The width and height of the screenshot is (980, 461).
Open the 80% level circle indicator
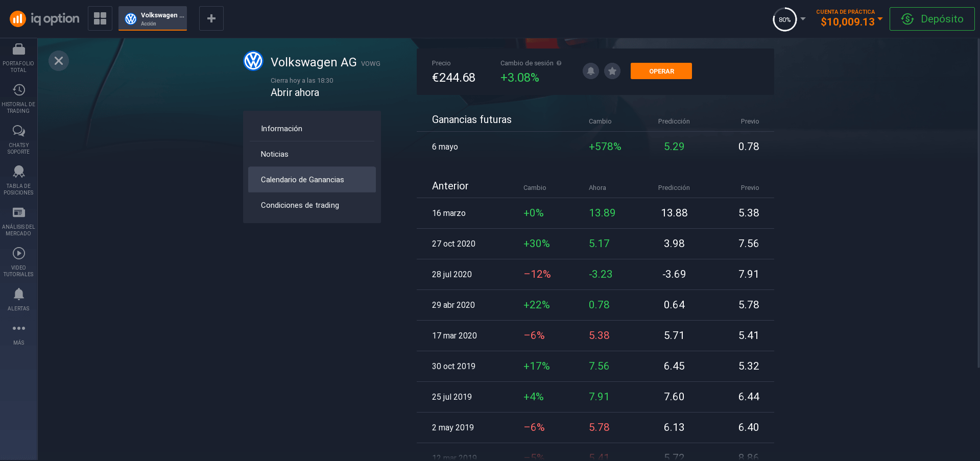click(x=785, y=19)
